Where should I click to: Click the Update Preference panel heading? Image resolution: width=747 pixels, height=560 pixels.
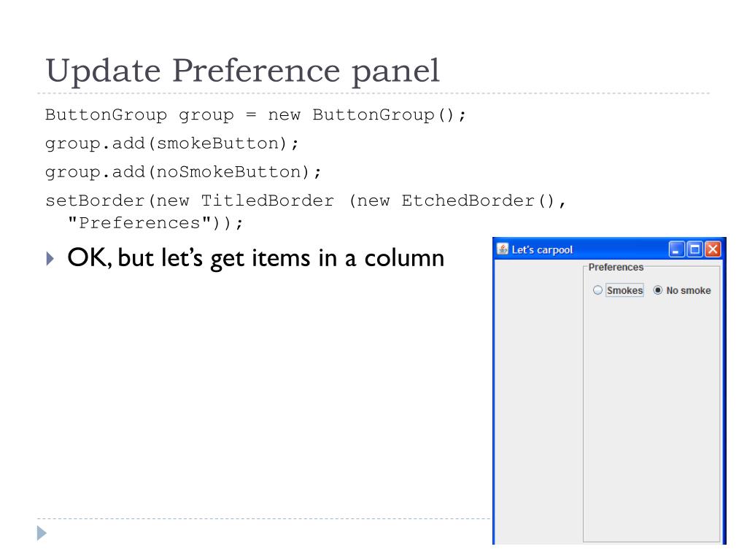pyautogui.click(x=242, y=71)
